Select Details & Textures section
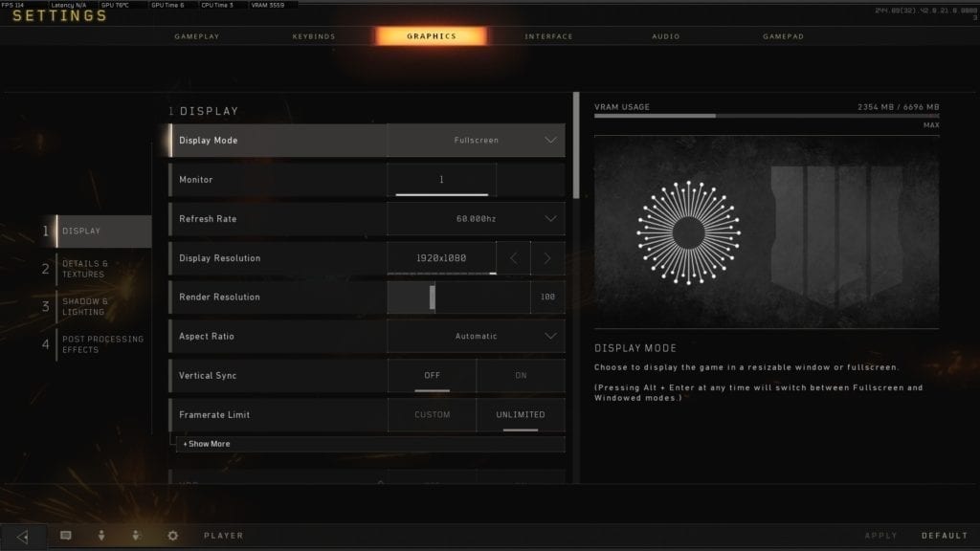Viewport: 980px width, 551px height. pyautogui.click(x=85, y=269)
